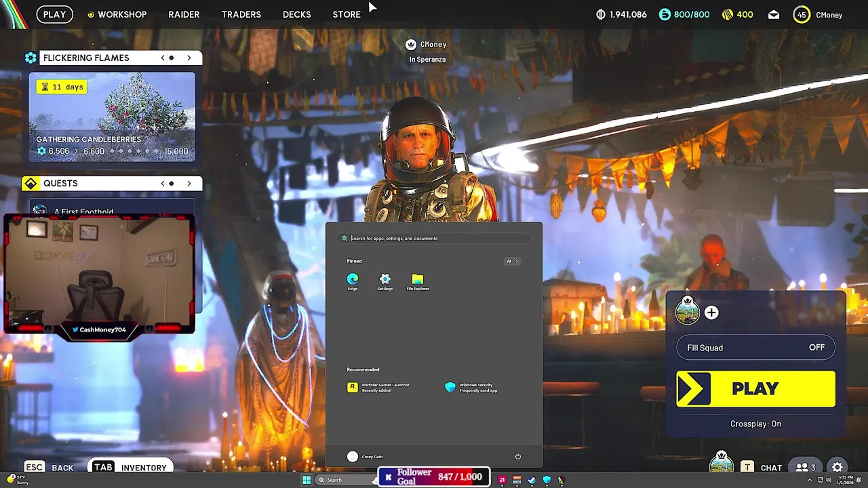868x488 pixels.
Task: Open Windows Security shield in taskbar
Action: [547, 480]
